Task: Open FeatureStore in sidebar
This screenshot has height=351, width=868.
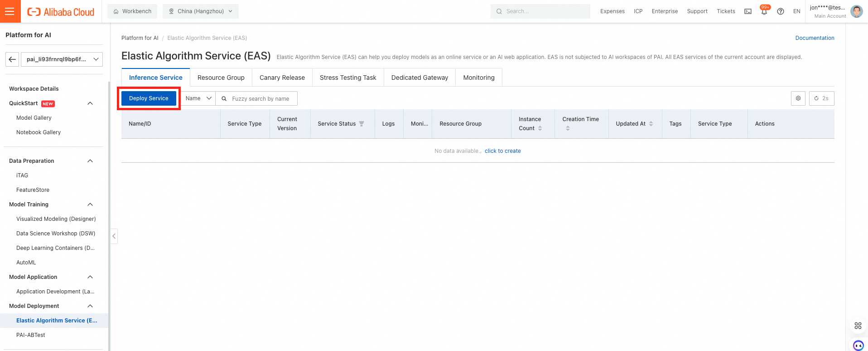Action: click(x=33, y=190)
